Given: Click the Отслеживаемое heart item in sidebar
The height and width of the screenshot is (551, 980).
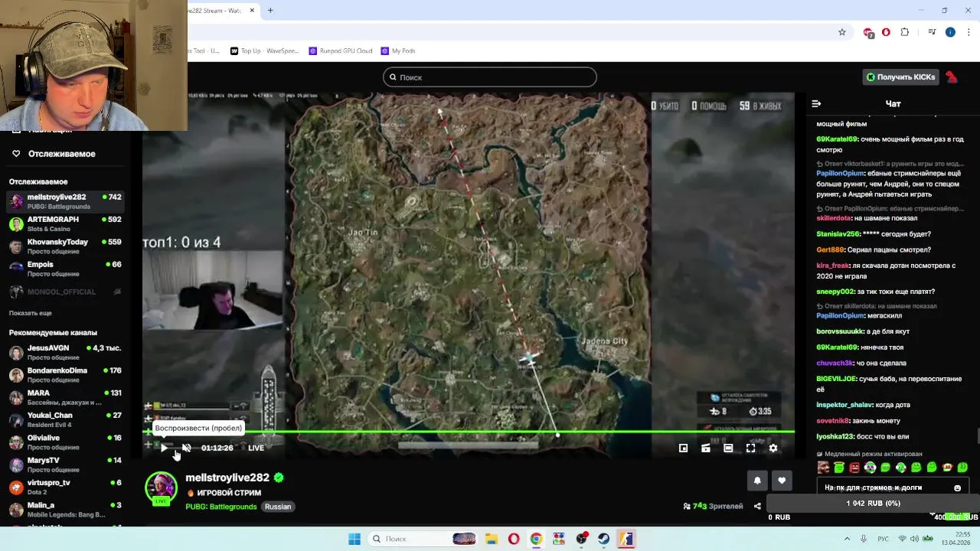Looking at the screenshot, I should click(54, 154).
